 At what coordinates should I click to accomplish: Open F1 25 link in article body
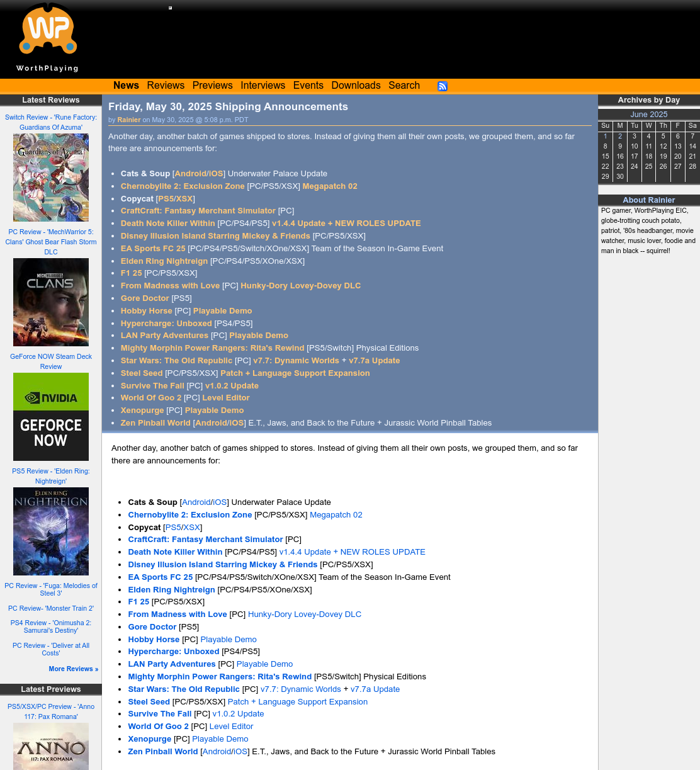[x=138, y=602]
